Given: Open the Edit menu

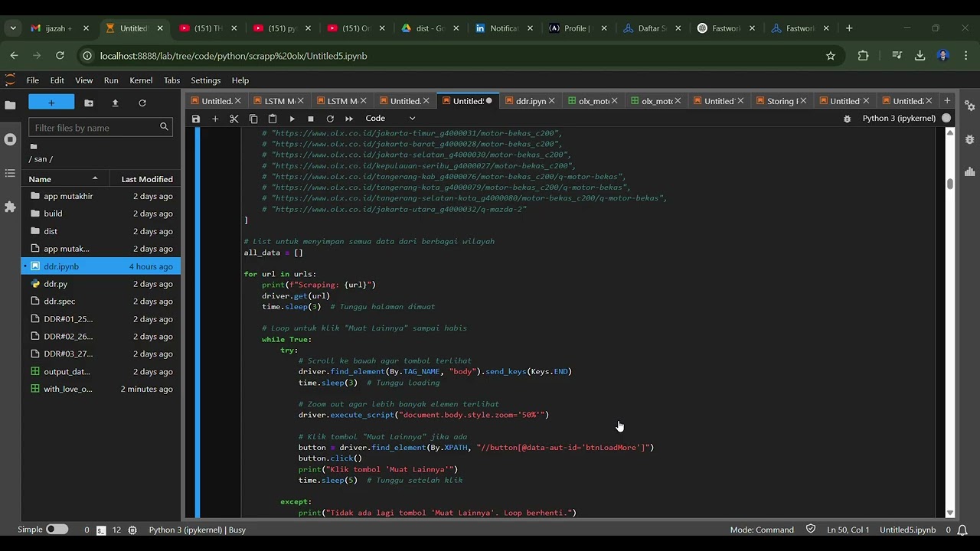Looking at the screenshot, I should click(x=57, y=80).
